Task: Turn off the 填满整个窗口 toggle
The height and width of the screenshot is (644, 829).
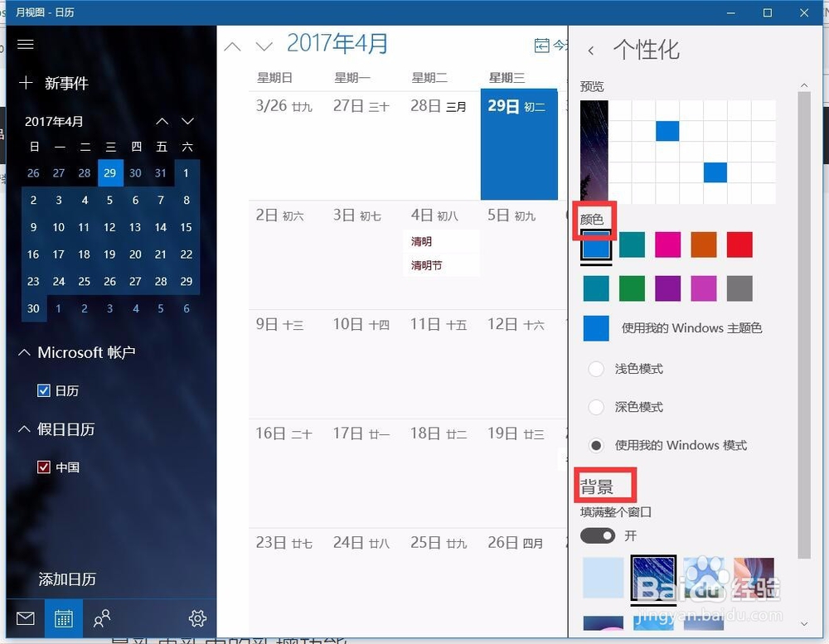Action: coord(597,535)
